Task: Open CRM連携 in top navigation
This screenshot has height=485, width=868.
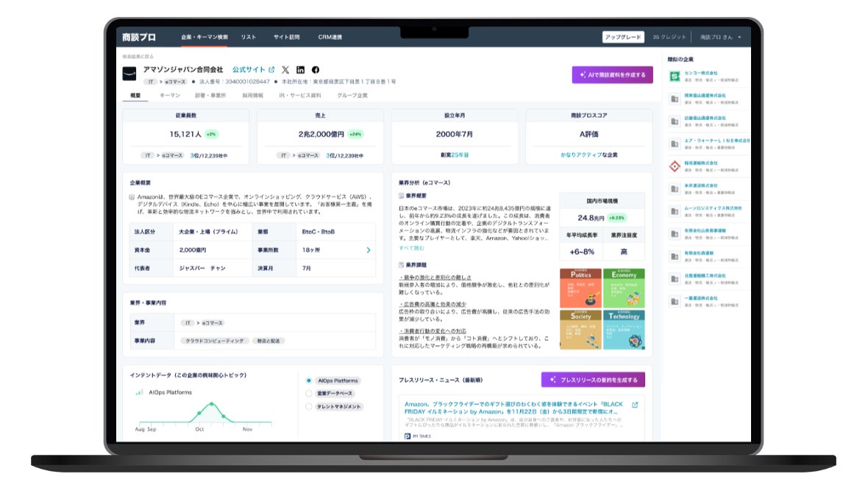Action: 330,37
